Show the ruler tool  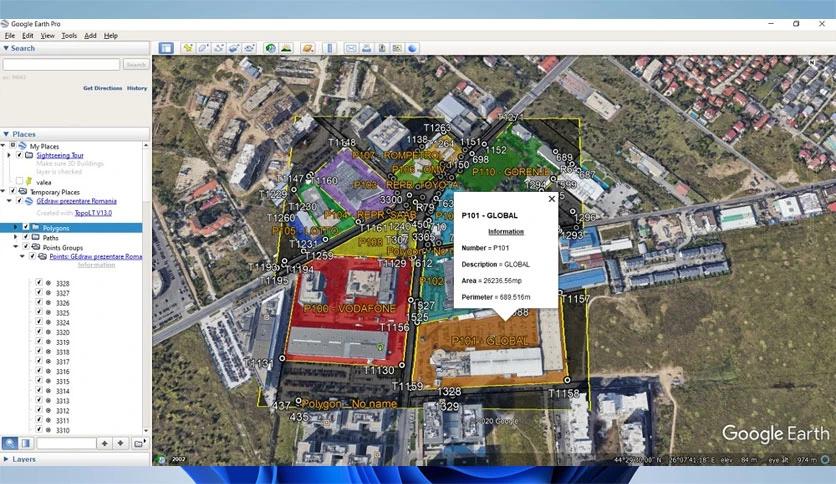coord(329,48)
